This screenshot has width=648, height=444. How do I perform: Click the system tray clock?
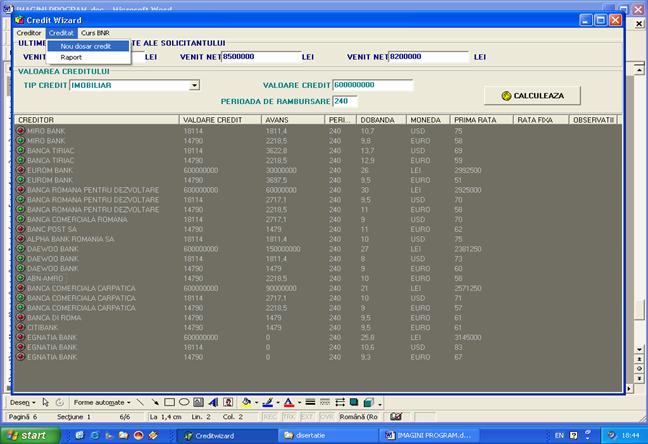click(x=631, y=435)
